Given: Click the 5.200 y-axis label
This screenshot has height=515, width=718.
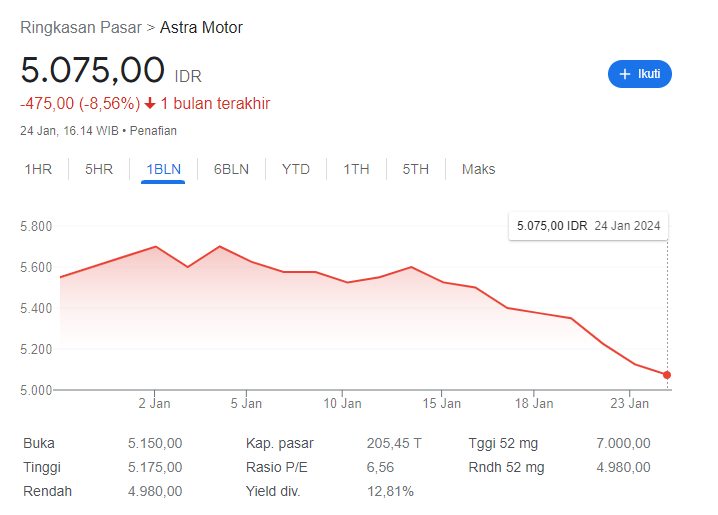Looking at the screenshot, I should [x=36, y=349].
